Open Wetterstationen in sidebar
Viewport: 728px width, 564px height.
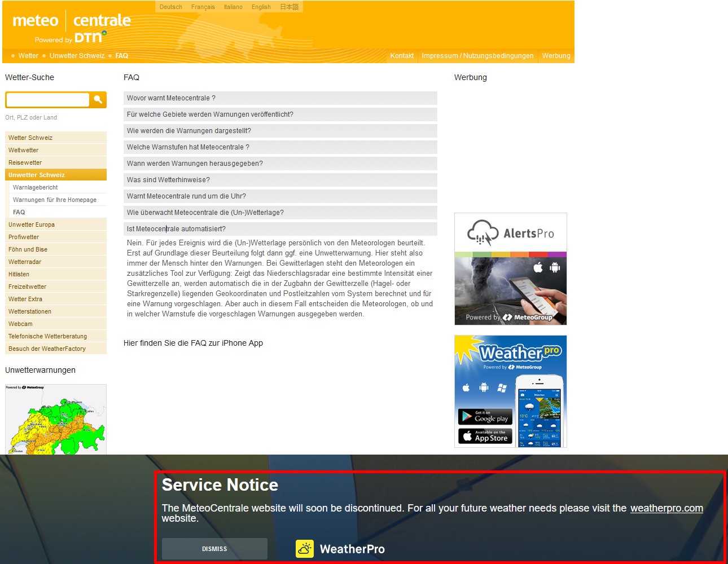56,311
